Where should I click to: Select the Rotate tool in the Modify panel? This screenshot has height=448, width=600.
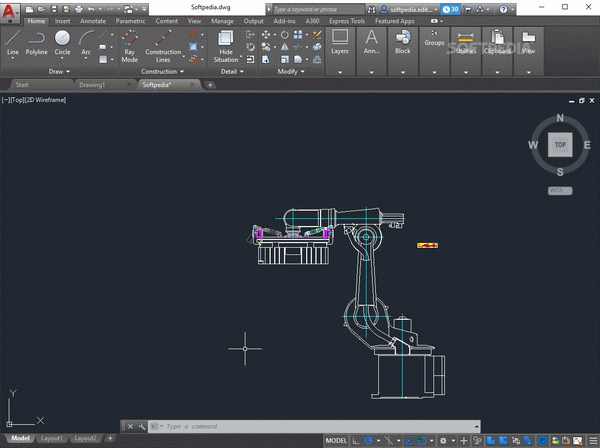(284, 35)
